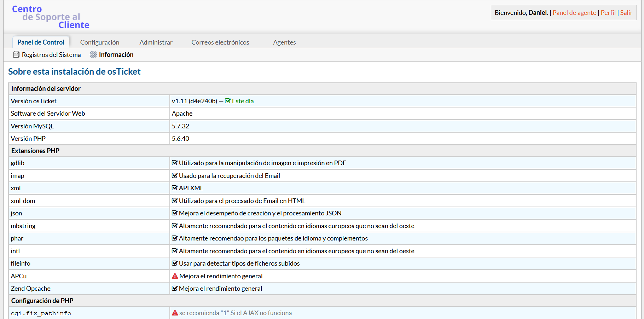644x319 pixels.
Task: Click the Centro de Soporte al Cliente logo
Action: 51,17
